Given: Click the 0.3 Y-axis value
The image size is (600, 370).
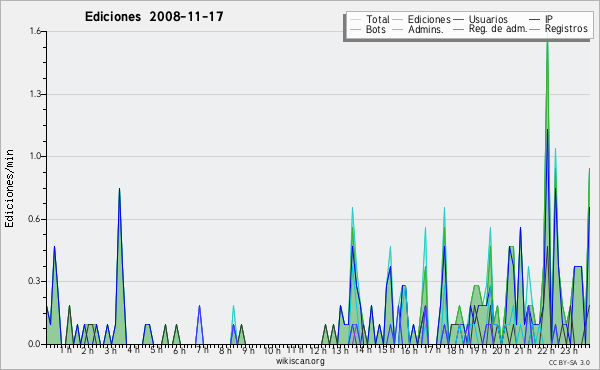Looking at the screenshot, I should pyautogui.click(x=35, y=281).
